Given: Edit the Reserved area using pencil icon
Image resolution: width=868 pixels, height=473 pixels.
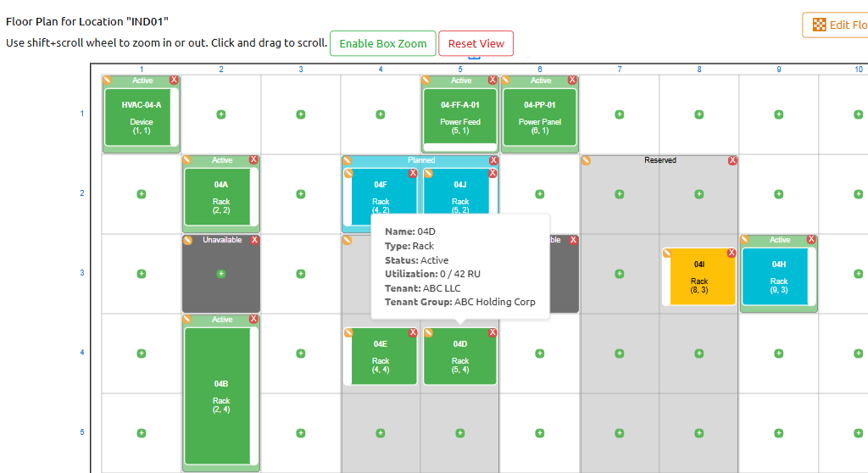Looking at the screenshot, I should [x=586, y=160].
